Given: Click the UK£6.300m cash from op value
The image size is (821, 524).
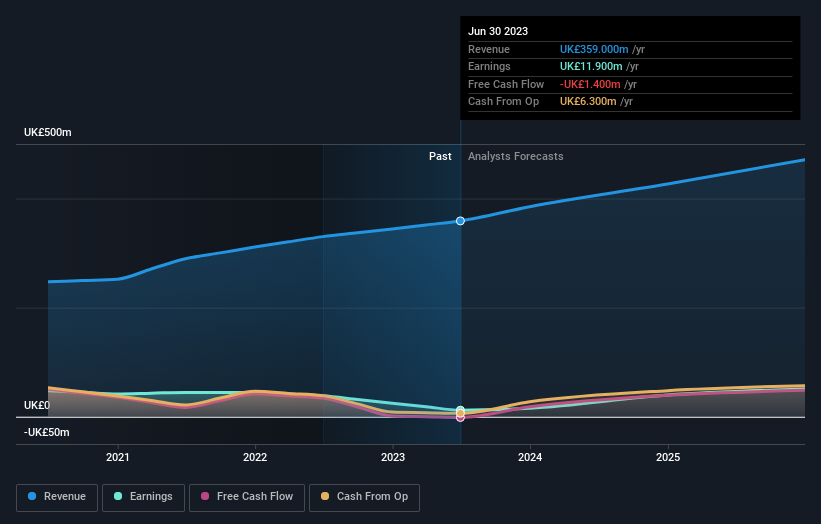Looking at the screenshot, I should pos(588,102).
